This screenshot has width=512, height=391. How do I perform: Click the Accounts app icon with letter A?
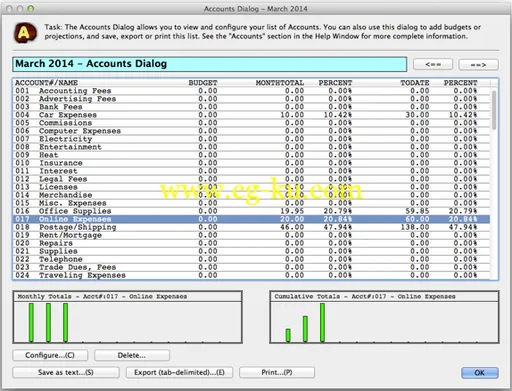tap(25, 33)
